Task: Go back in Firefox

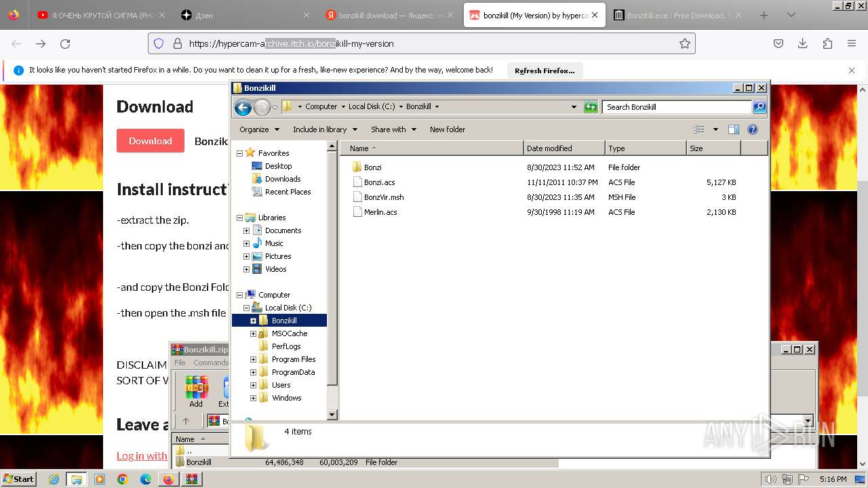Action: coord(16,43)
